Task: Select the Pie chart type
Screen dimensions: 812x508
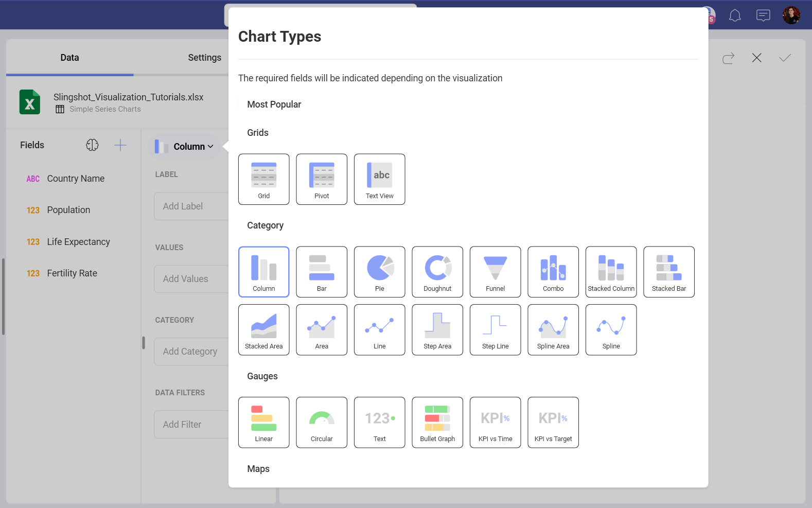Action: click(380, 272)
